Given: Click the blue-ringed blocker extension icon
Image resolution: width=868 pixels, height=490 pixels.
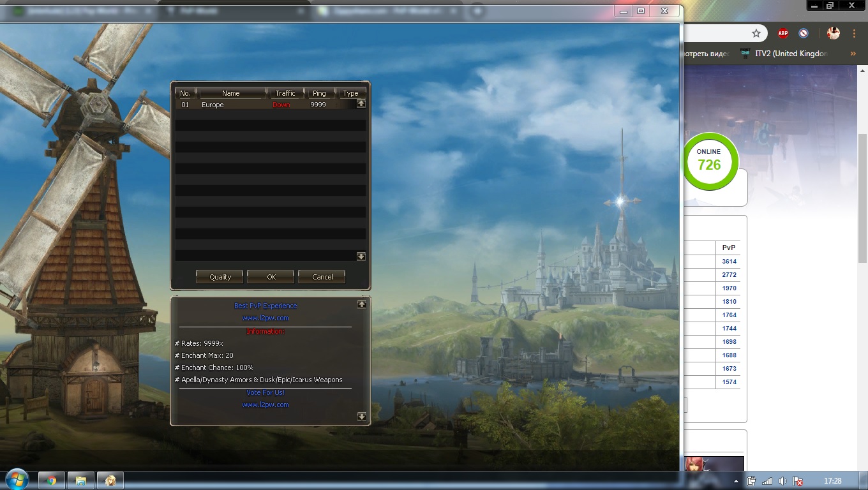Looking at the screenshot, I should point(804,33).
